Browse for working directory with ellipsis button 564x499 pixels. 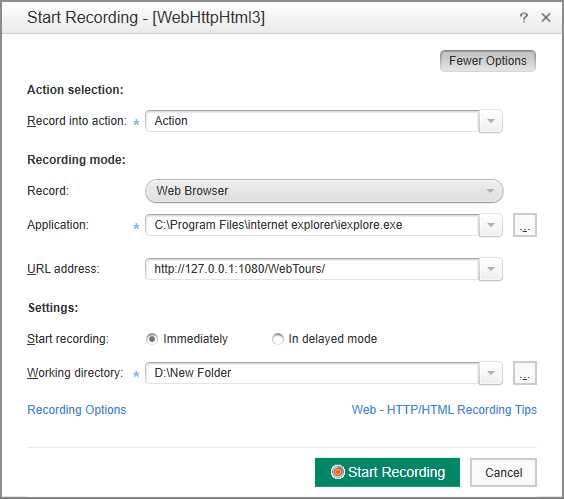[525, 373]
